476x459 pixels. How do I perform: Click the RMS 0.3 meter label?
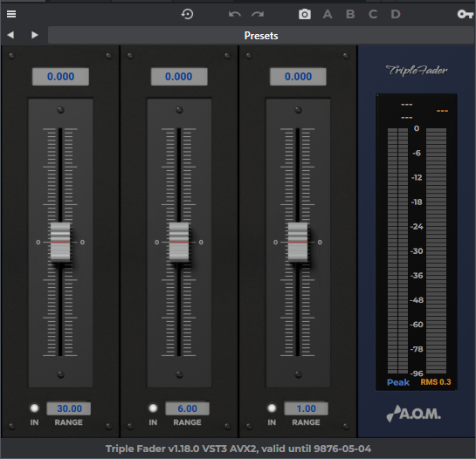pos(436,382)
